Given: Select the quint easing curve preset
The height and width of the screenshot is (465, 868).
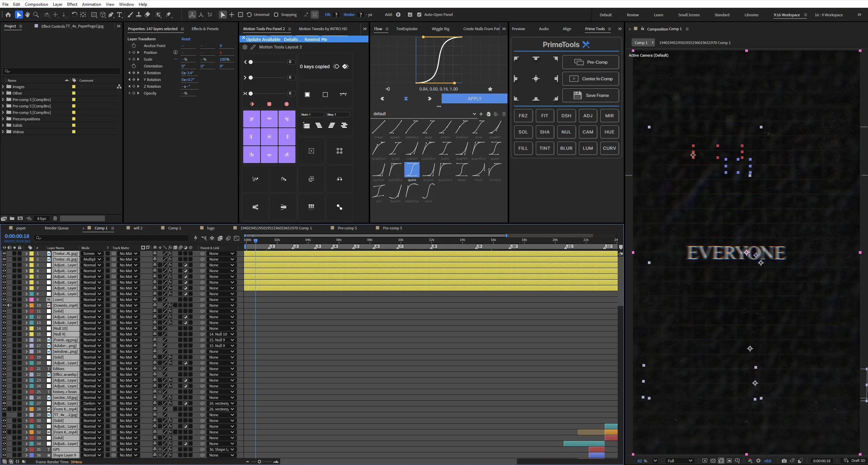Looking at the screenshot, I should tap(412, 172).
